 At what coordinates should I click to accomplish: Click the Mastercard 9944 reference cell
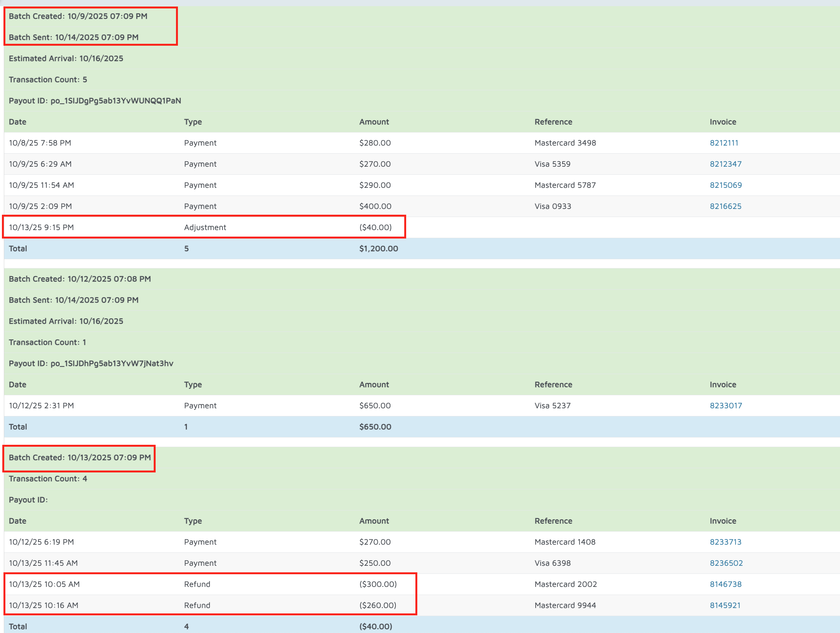[565, 605]
